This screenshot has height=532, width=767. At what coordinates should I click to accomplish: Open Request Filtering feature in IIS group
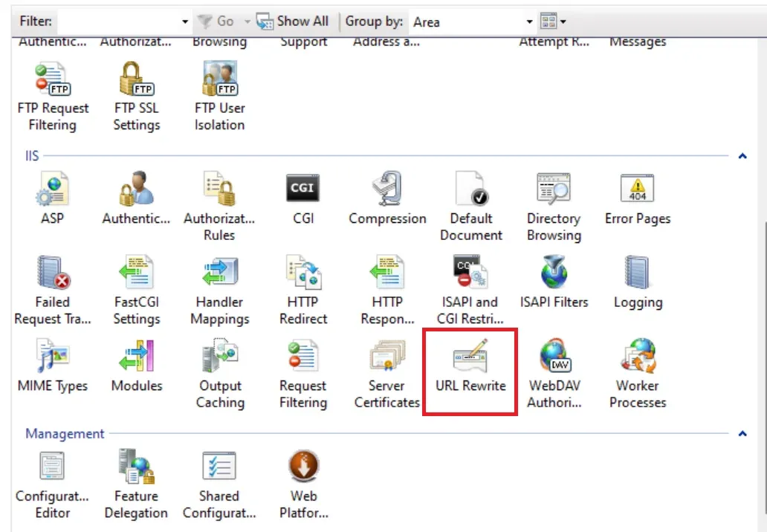point(303,374)
